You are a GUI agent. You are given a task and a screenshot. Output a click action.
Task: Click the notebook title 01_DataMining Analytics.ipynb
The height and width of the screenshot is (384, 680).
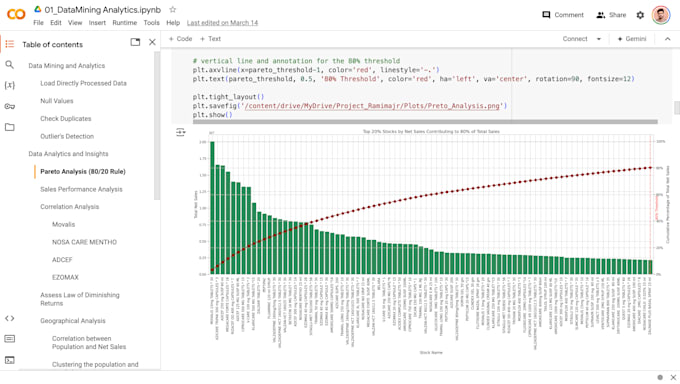[102, 10]
